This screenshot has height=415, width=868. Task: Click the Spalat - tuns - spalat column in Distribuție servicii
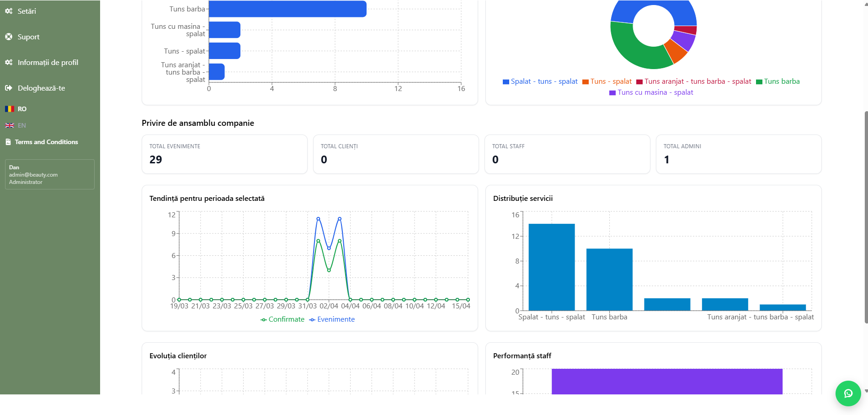click(552, 267)
